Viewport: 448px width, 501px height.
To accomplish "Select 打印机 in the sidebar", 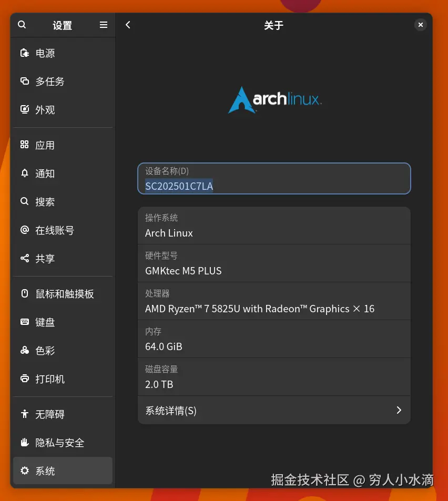I will coord(63,379).
